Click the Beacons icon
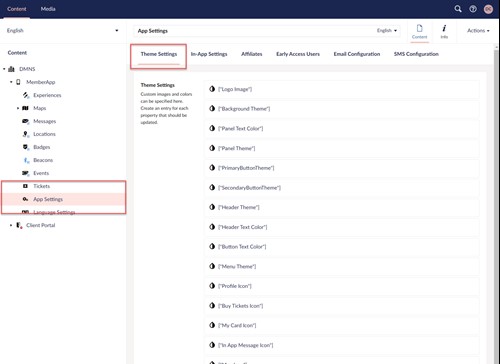Screen dimensions: 500x364 tap(26, 160)
